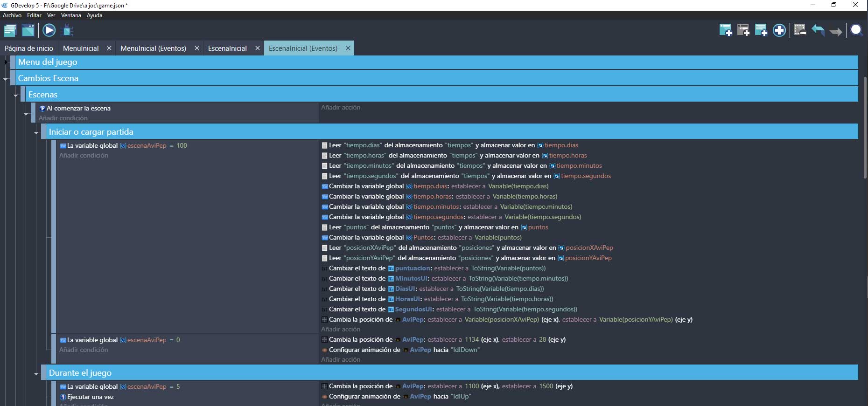
Task: Open the project manager panel
Action: point(10,31)
